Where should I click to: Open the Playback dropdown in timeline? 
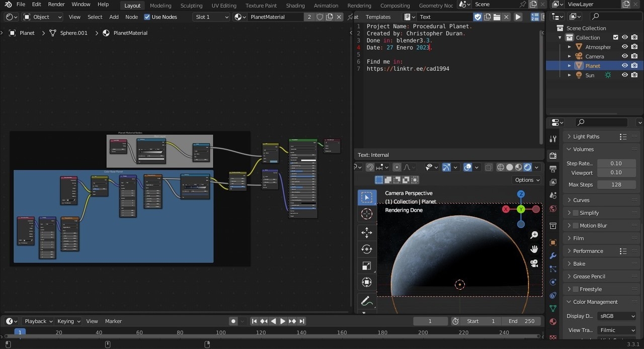38,321
